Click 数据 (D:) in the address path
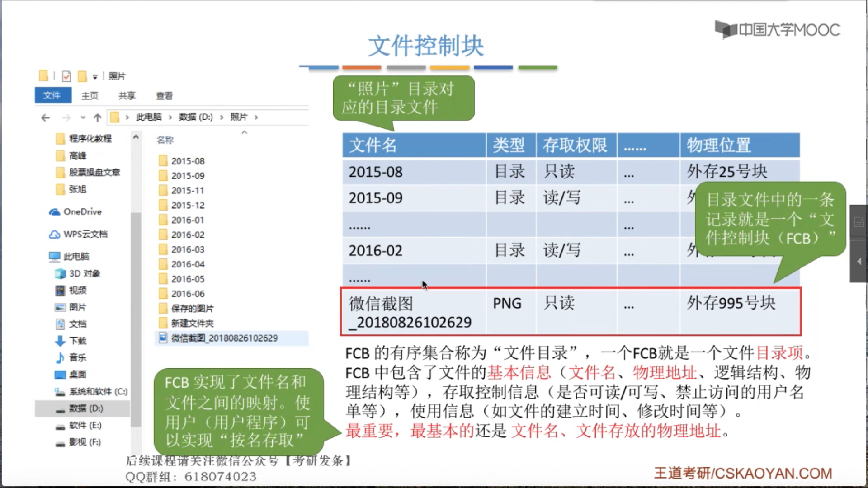 pyautogui.click(x=196, y=117)
